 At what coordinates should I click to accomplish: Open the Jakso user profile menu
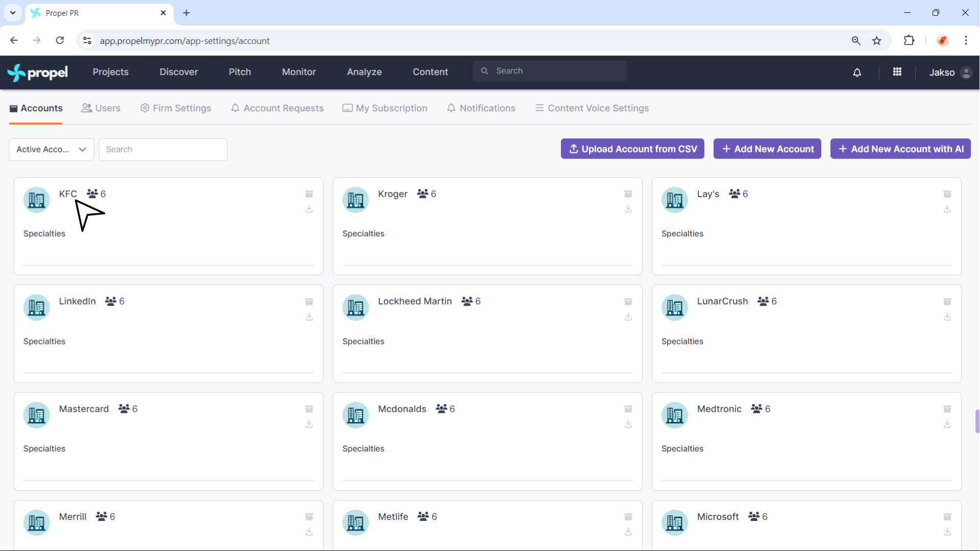(950, 72)
